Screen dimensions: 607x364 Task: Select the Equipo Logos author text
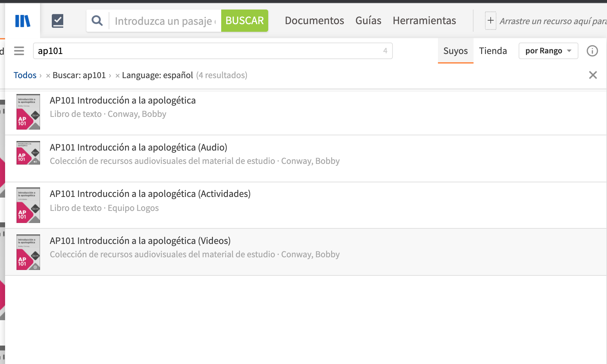(x=133, y=208)
